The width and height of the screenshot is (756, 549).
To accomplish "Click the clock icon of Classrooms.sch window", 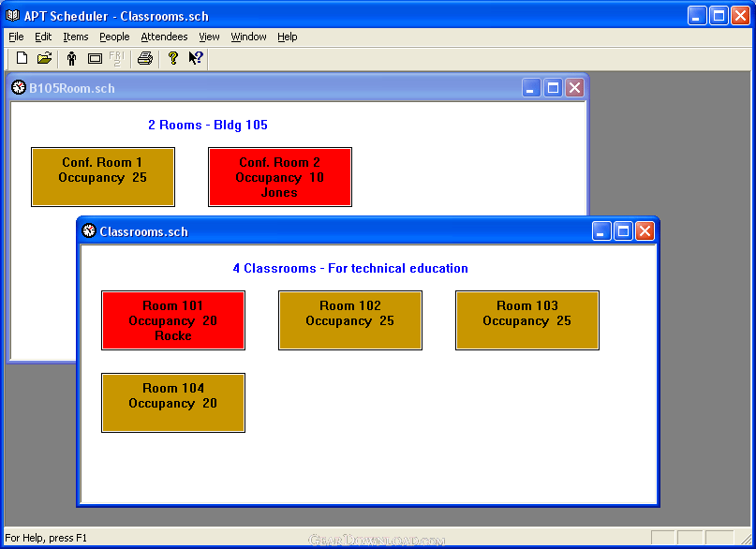I will click(x=89, y=230).
